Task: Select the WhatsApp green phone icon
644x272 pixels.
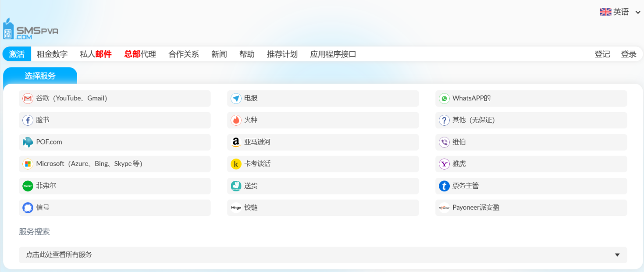Action: tap(444, 98)
